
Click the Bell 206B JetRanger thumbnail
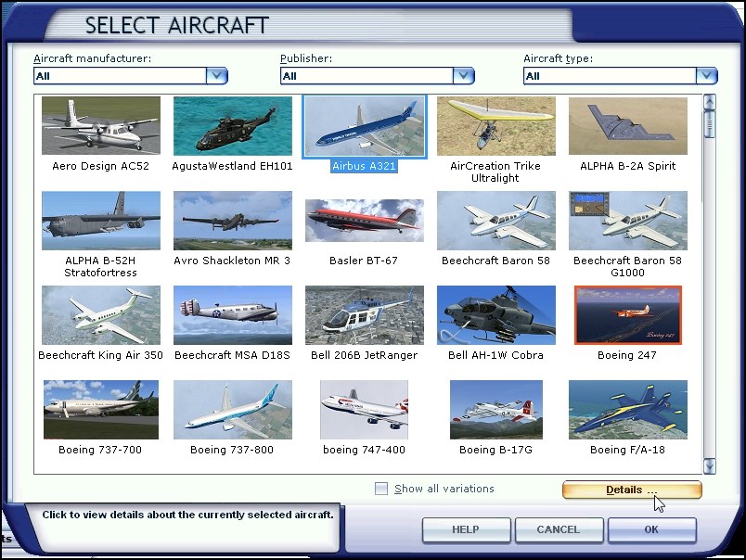364,314
